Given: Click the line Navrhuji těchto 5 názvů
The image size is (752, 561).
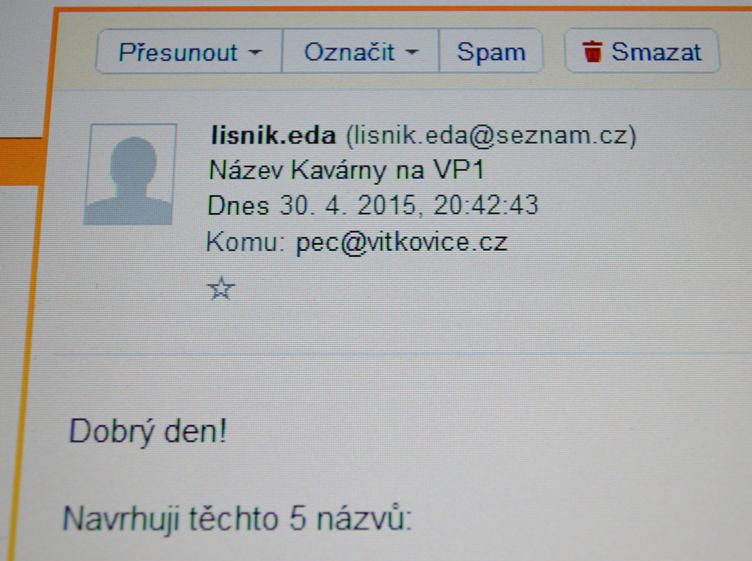Looking at the screenshot, I should coord(237,519).
